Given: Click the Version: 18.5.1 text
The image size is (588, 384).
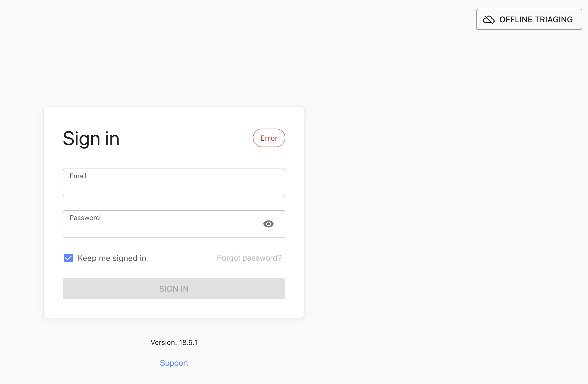Looking at the screenshot, I should pyautogui.click(x=174, y=343).
